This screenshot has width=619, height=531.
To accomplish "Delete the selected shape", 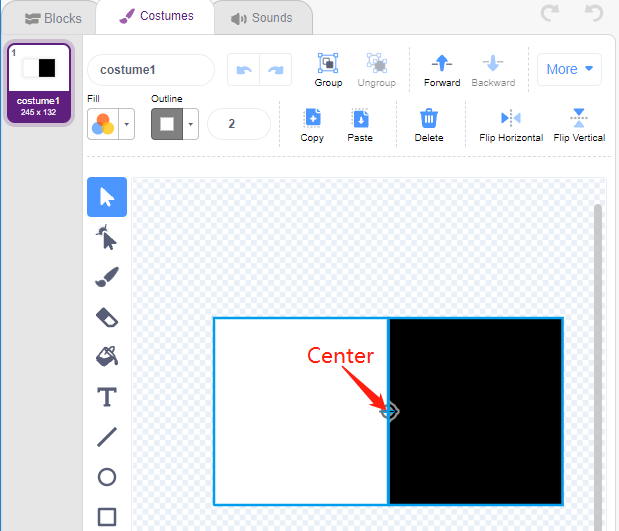I will pyautogui.click(x=429, y=125).
